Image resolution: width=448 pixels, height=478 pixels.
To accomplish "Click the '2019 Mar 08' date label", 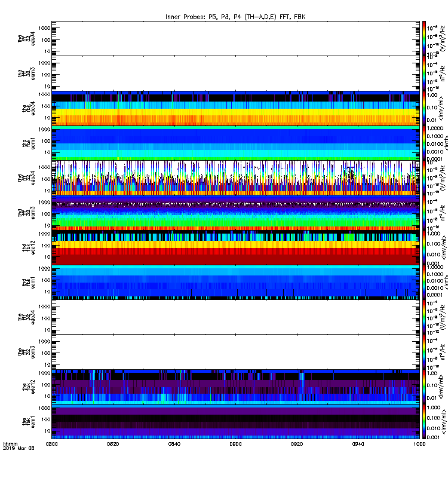I will pos(19,448).
